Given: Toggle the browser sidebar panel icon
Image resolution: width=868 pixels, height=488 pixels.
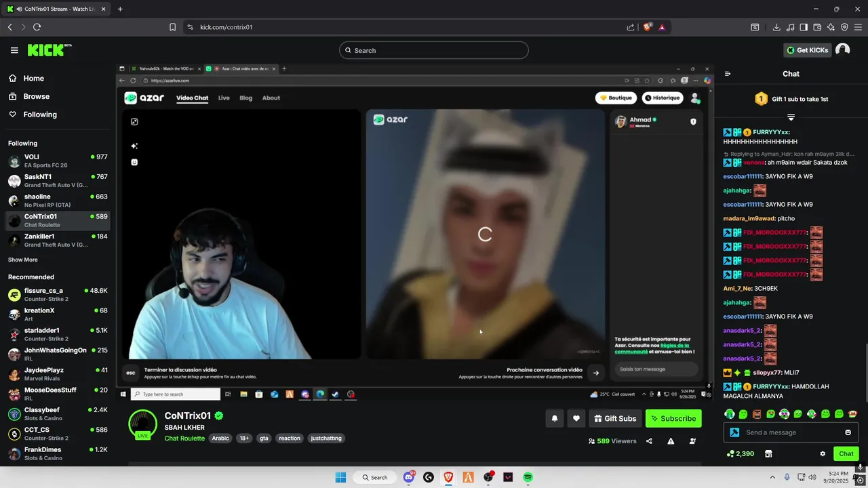Looking at the screenshot, I should 804,27.
